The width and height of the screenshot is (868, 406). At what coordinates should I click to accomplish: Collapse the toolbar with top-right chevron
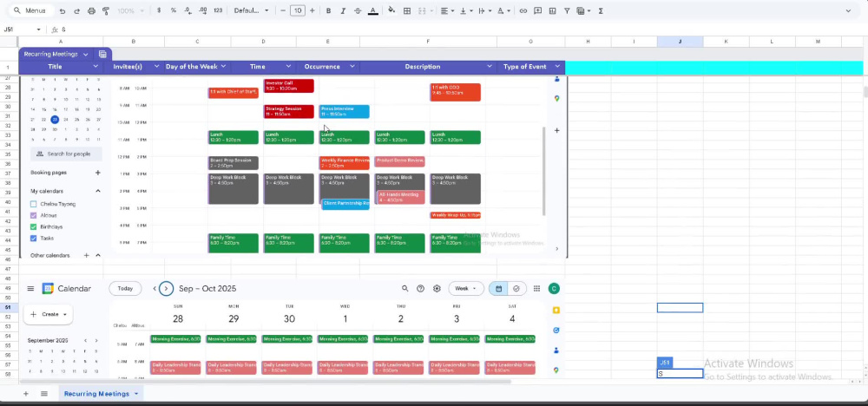click(848, 10)
